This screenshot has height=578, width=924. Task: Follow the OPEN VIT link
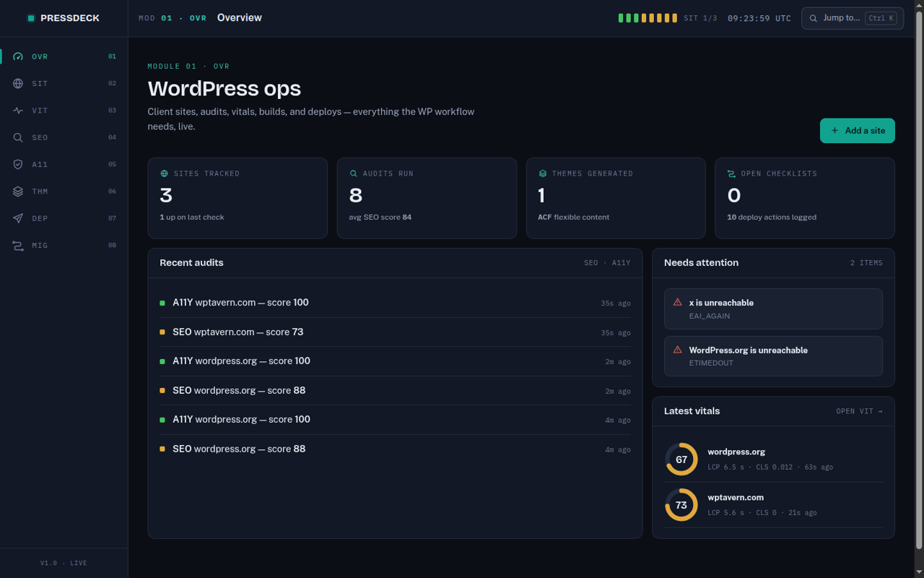(x=859, y=411)
